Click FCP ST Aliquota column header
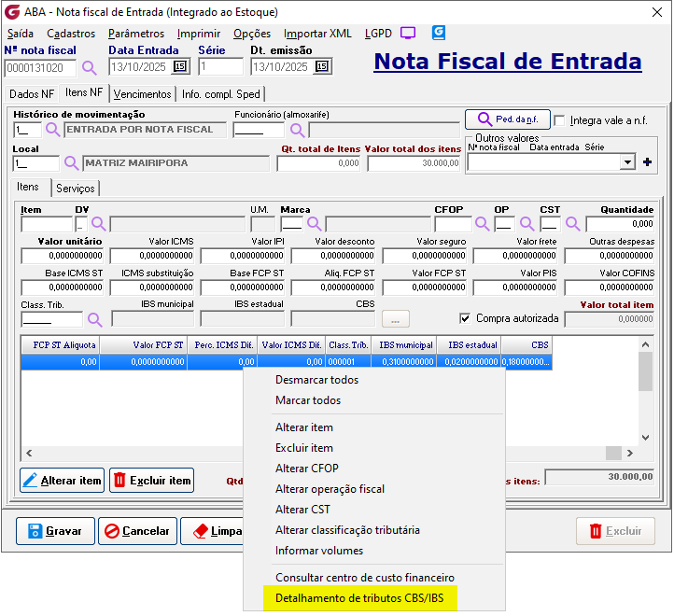Screen dimensions: 674x616 pos(61,345)
